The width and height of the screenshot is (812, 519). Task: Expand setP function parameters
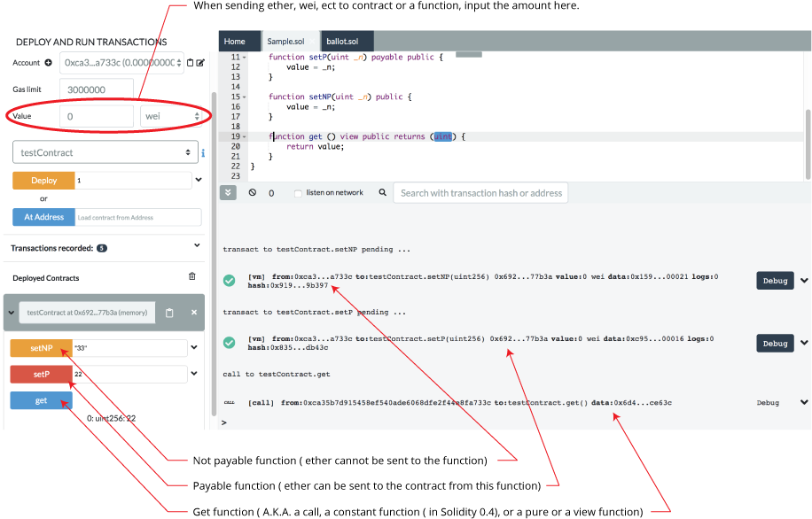pyautogui.click(x=194, y=373)
